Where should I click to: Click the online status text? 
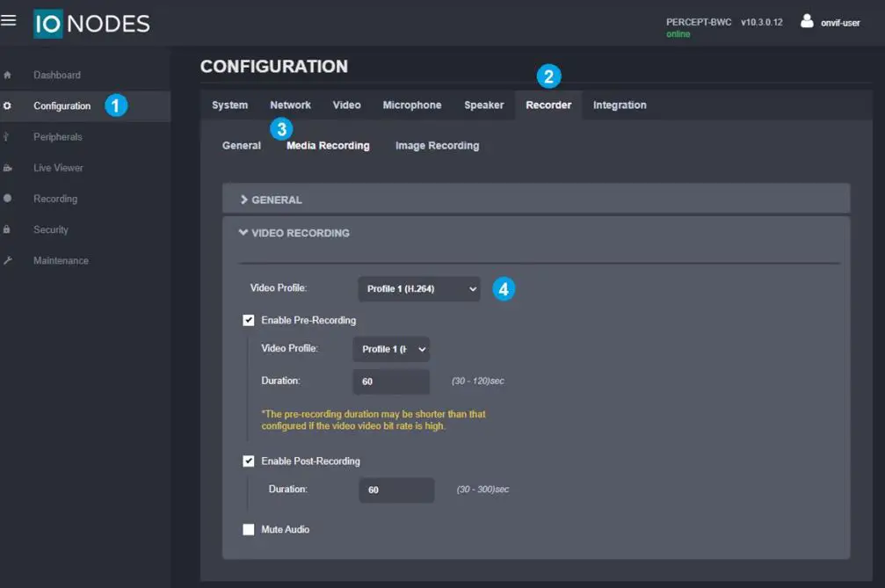coord(678,34)
